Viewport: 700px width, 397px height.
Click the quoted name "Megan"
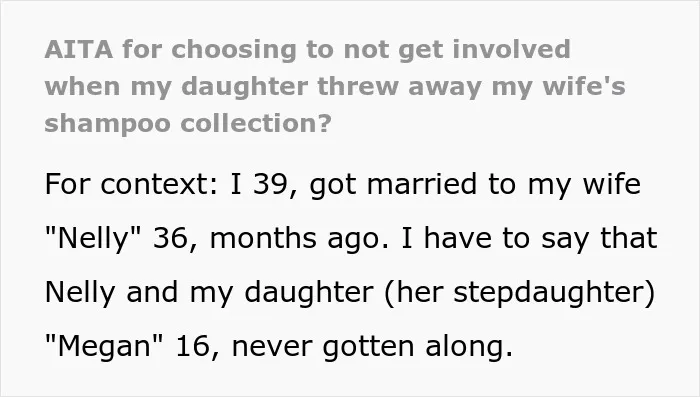(x=104, y=346)
